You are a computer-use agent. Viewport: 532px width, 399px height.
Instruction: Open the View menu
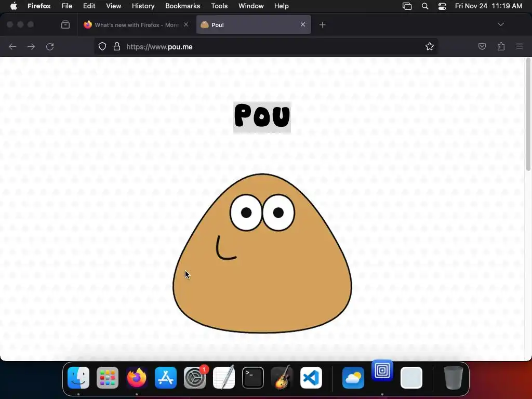(x=113, y=6)
